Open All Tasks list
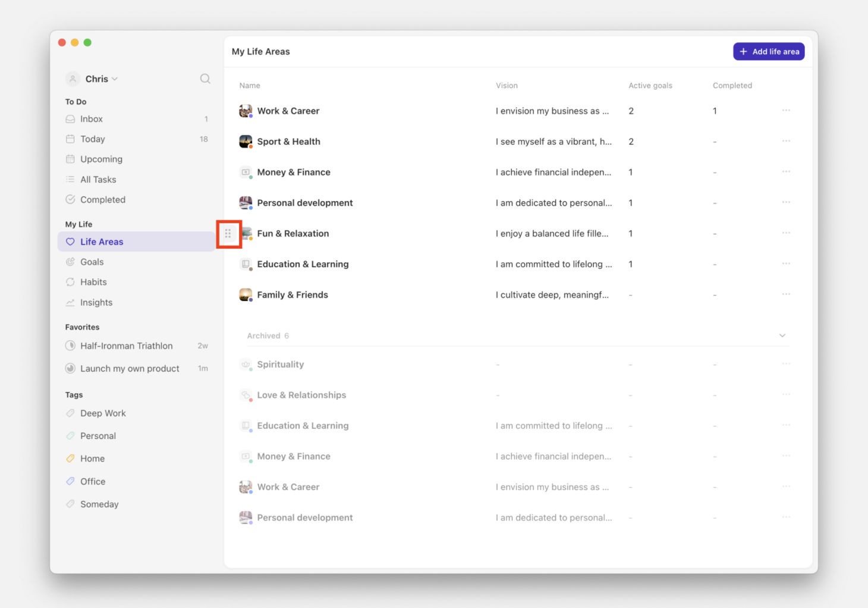The image size is (868, 608). (x=136, y=180)
